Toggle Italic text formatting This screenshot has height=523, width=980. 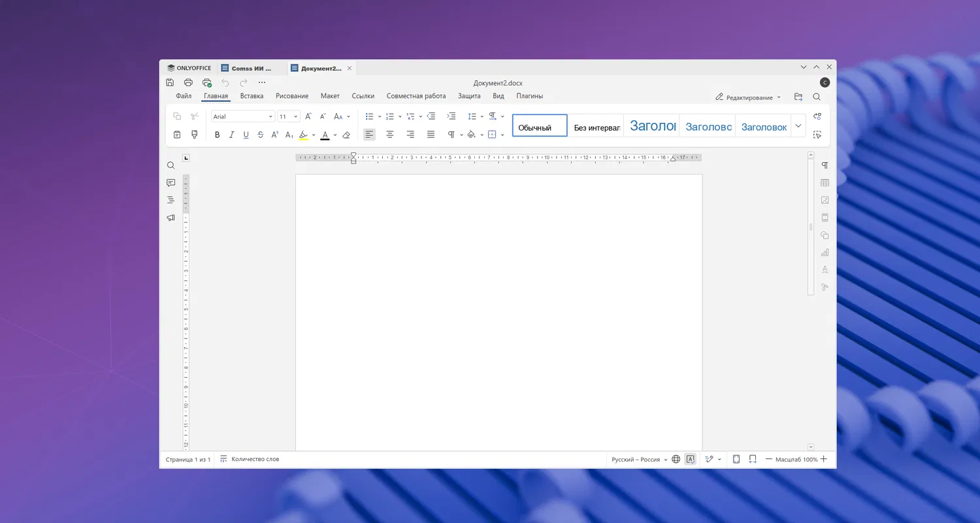pos(231,135)
